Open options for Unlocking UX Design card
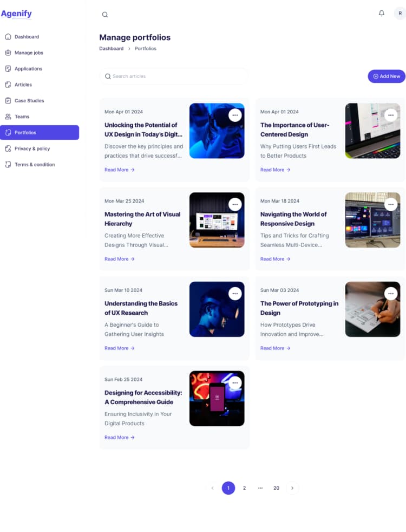Image resolution: width=406 pixels, height=532 pixels. pyautogui.click(x=235, y=115)
